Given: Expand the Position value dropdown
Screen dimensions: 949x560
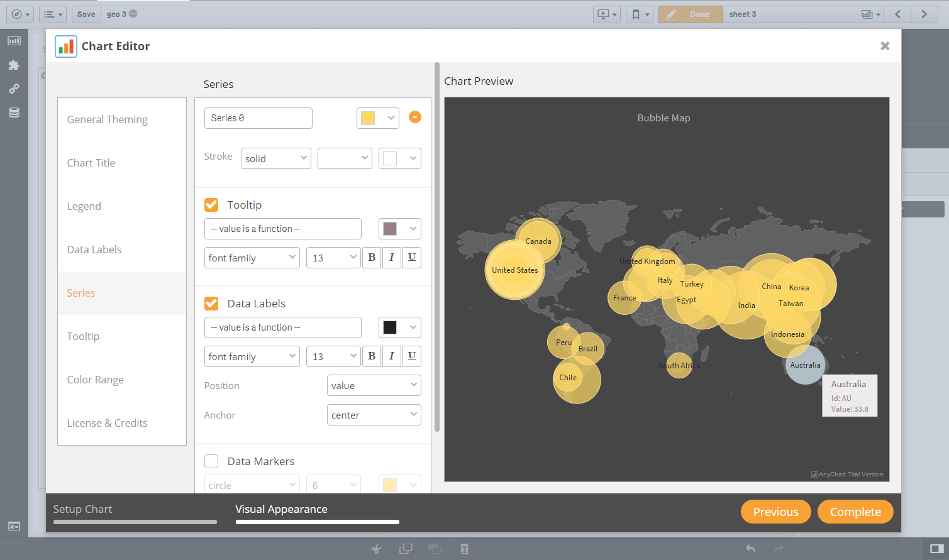Looking at the screenshot, I should click(374, 385).
